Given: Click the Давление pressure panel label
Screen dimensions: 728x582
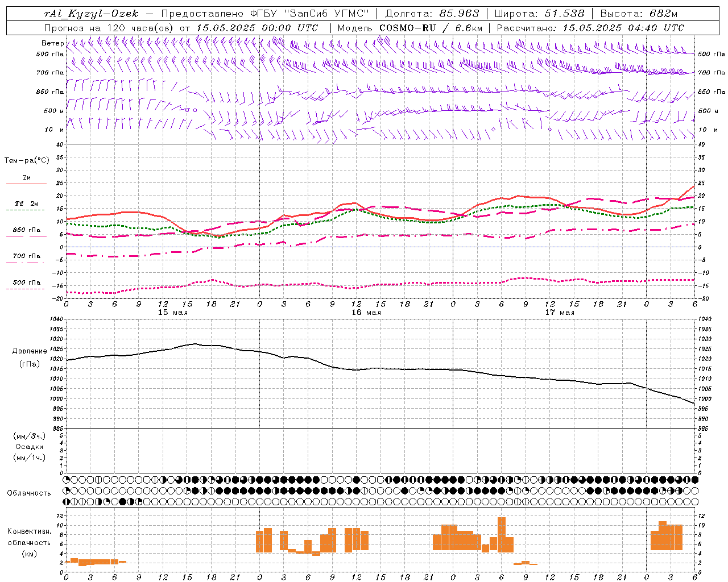Looking at the screenshot, I should tap(30, 351).
